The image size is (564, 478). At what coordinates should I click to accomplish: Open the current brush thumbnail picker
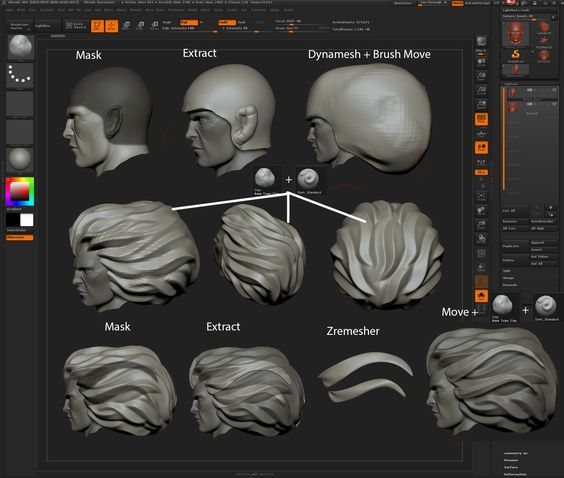point(21,47)
